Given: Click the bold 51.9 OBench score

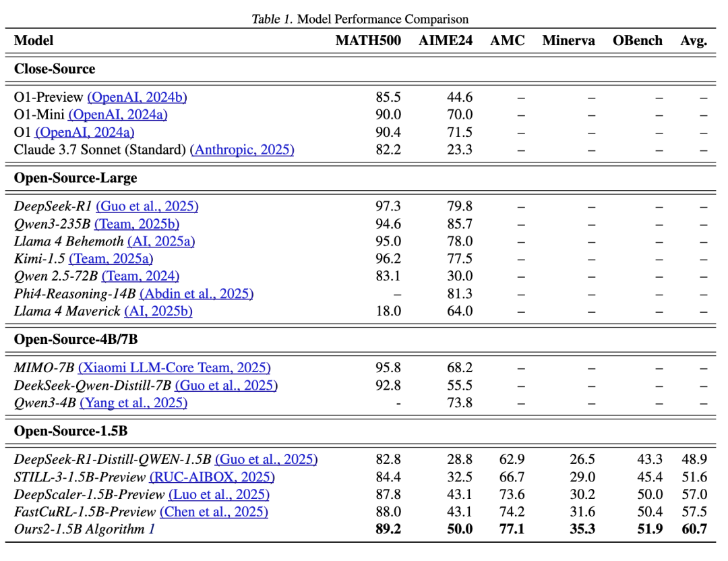Looking at the screenshot, I should pos(650,529).
